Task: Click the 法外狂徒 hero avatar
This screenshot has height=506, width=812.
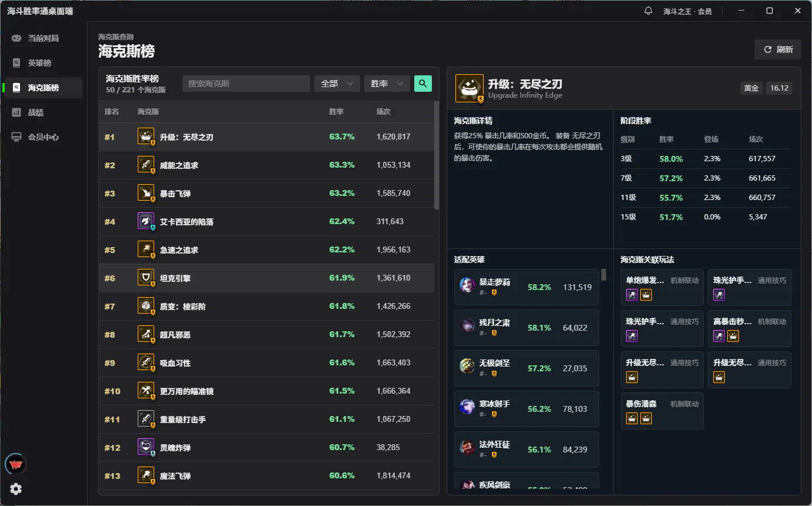Action: (467, 448)
